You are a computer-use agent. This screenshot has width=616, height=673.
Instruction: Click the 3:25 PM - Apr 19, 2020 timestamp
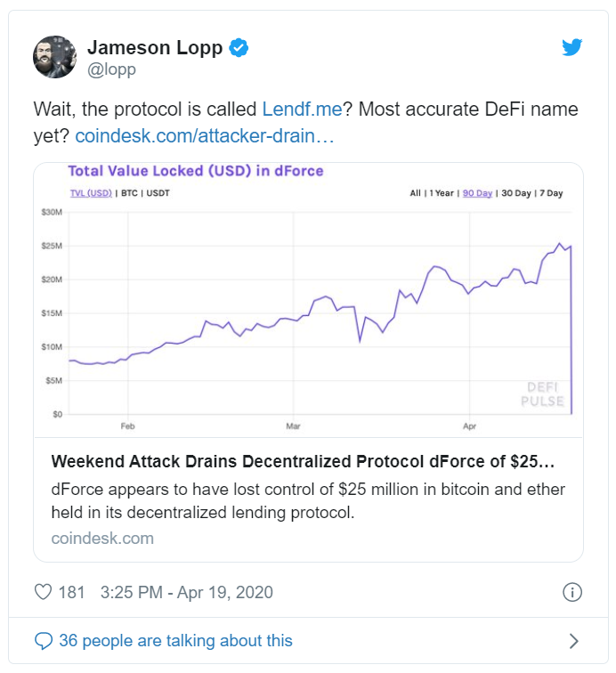point(187,592)
